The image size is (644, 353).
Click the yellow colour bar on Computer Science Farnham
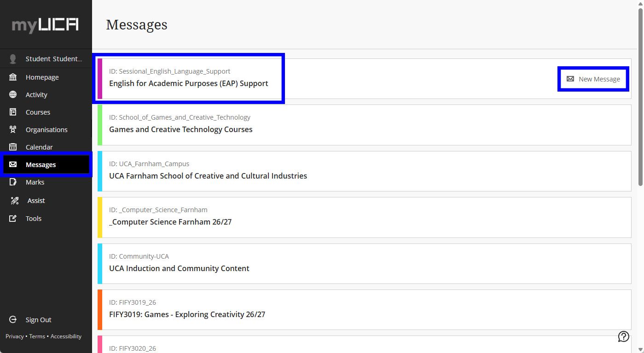[x=100, y=217]
